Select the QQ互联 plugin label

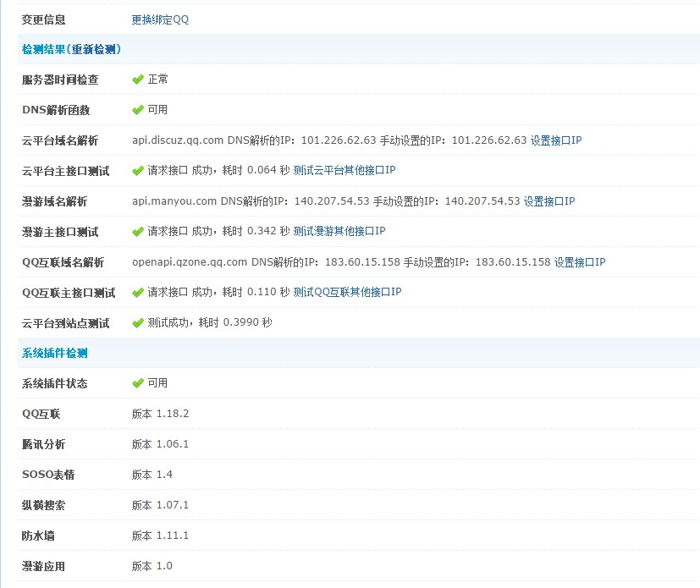(x=41, y=414)
